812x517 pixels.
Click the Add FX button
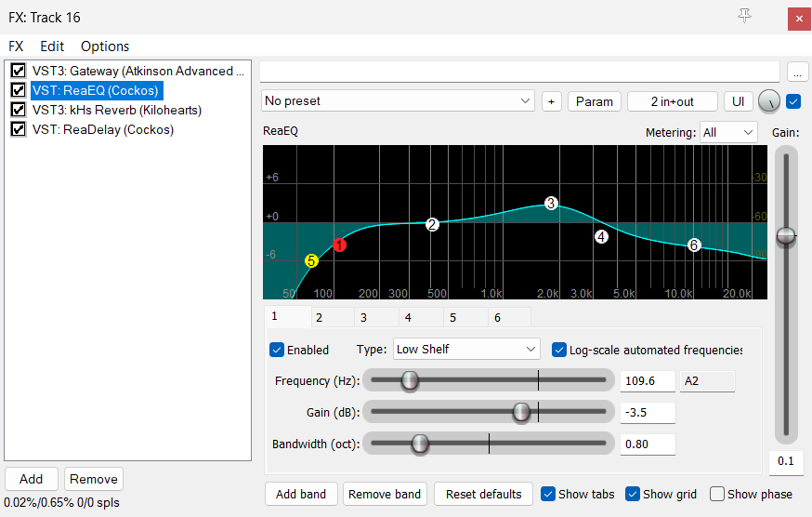[x=31, y=479]
